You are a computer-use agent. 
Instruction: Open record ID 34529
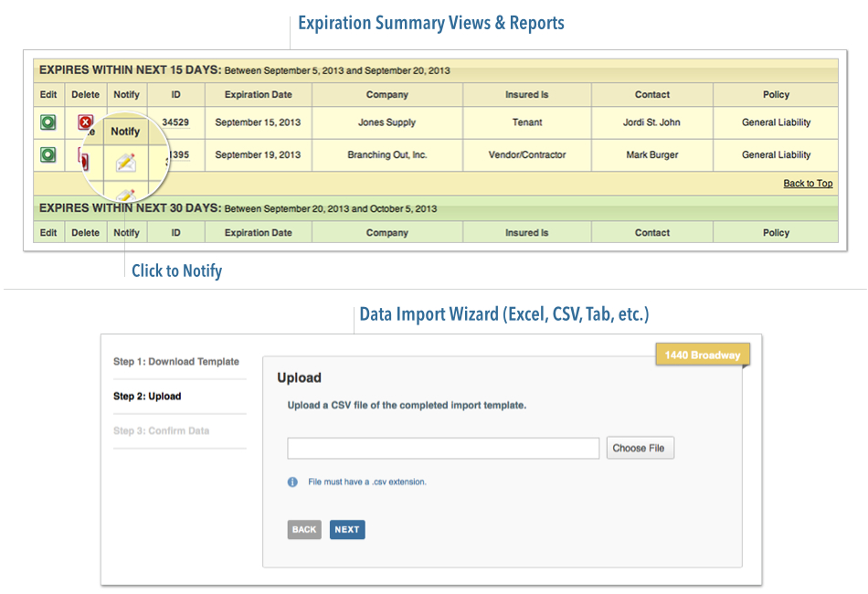(x=175, y=122)
